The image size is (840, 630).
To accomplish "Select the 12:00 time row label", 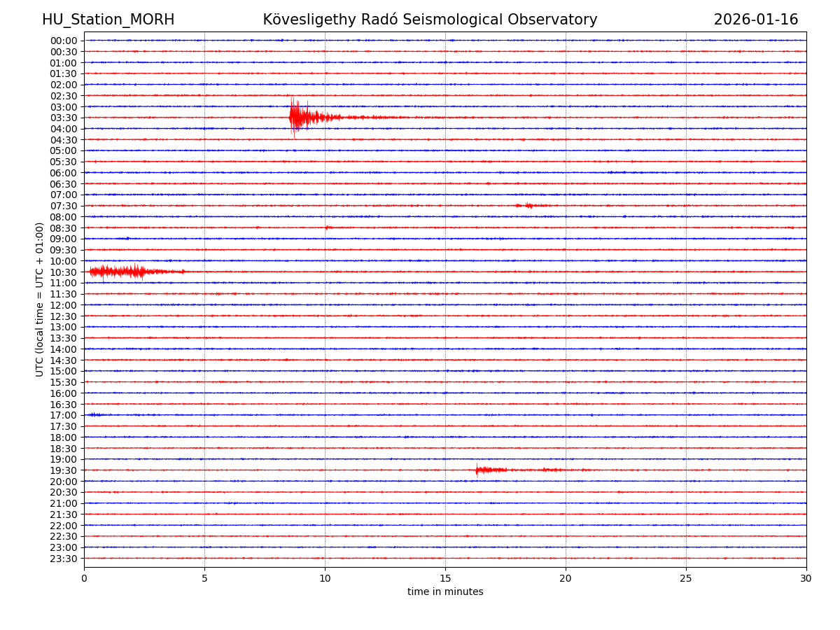I will click(63, 305).
